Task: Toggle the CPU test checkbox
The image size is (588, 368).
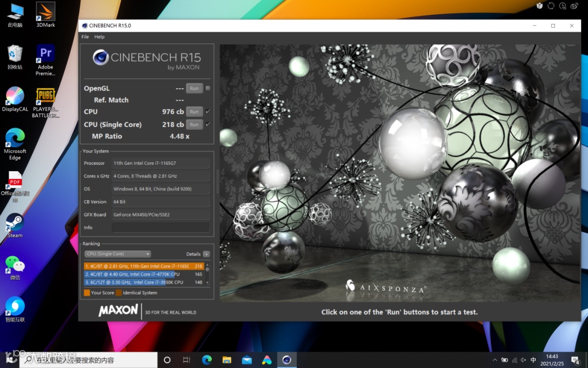Action: (208, 112)
